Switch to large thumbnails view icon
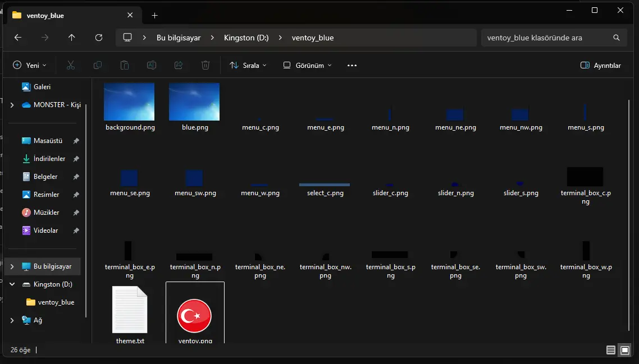The width and height of the screenshot is (639, 364). click(x=625, y=350)
